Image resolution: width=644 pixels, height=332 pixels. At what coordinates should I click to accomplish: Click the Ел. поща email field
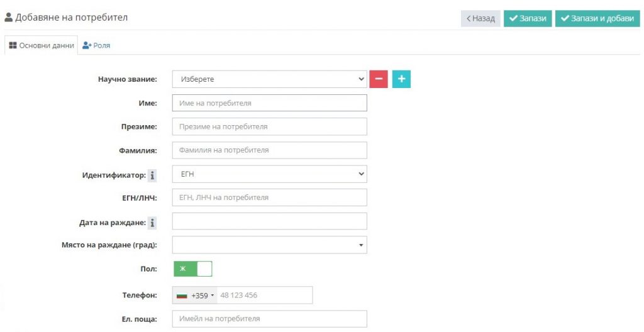tap(269, 319)
